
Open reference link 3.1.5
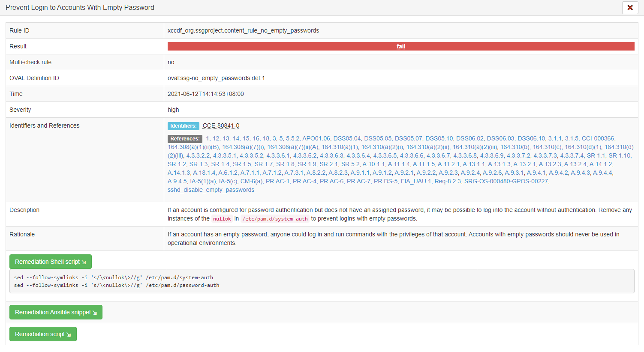pos(572,138)
